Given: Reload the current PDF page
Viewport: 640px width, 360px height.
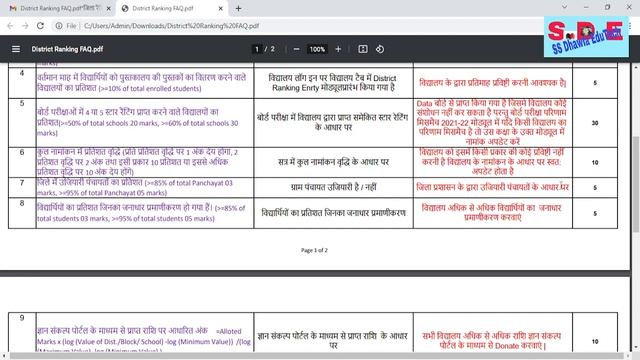Looking at the screenshot, I should point(40,26).
